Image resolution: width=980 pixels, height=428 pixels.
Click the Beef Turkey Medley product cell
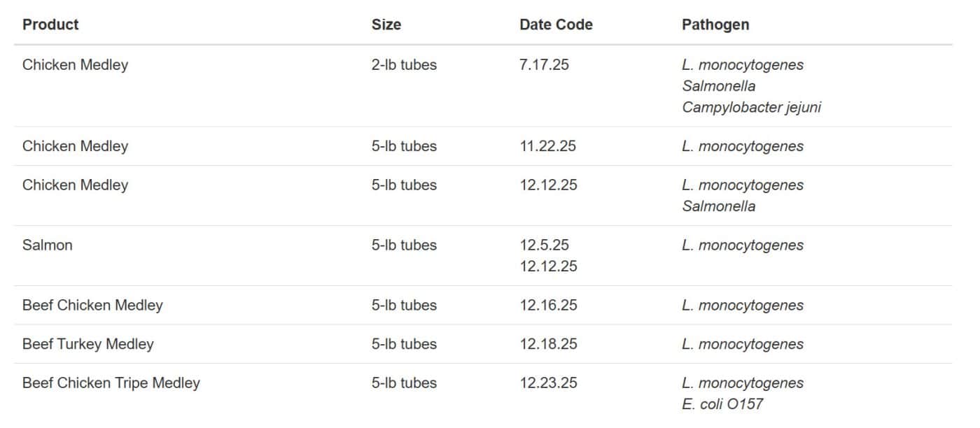(x=88, y=344)
